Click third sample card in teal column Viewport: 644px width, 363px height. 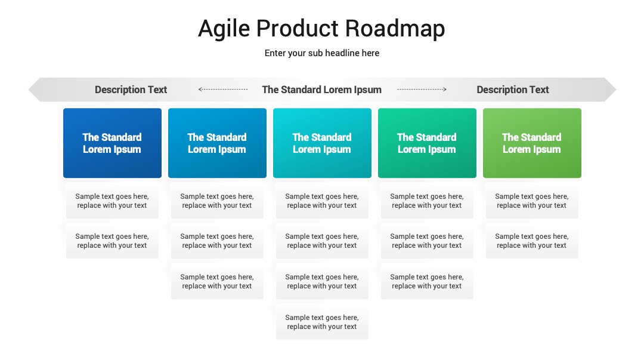(x=427, y=282)
